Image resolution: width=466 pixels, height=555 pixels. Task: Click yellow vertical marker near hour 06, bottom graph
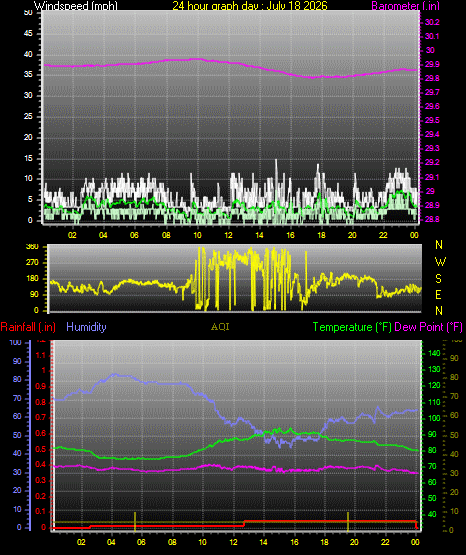135,521
